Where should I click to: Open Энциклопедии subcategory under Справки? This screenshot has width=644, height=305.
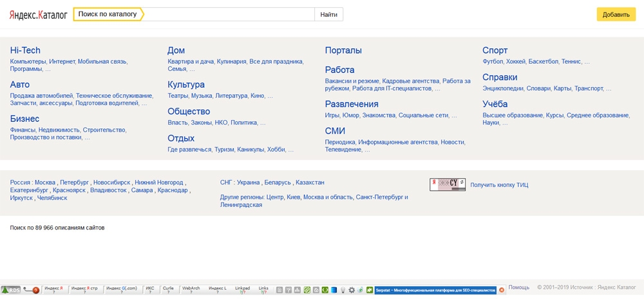click(x=503, y=88)
